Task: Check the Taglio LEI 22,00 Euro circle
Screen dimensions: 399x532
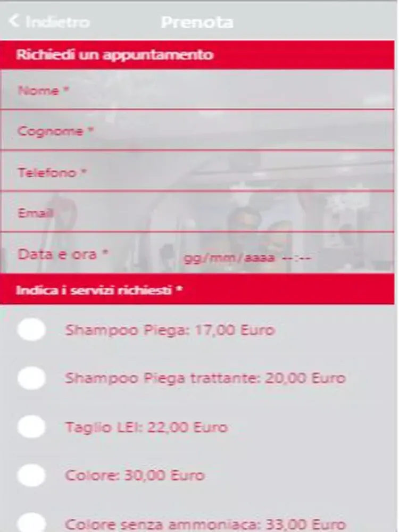Action: coord(31,427)
